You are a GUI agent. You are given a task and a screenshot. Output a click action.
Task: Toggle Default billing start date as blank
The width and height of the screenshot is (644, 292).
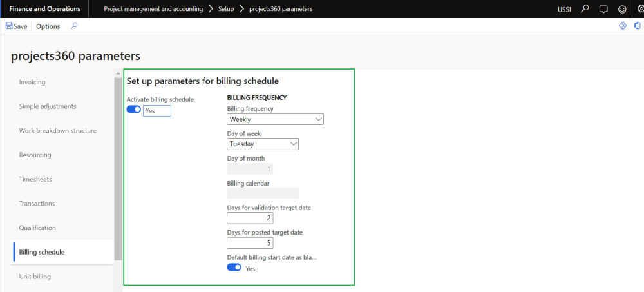click(x=234, y=268)
